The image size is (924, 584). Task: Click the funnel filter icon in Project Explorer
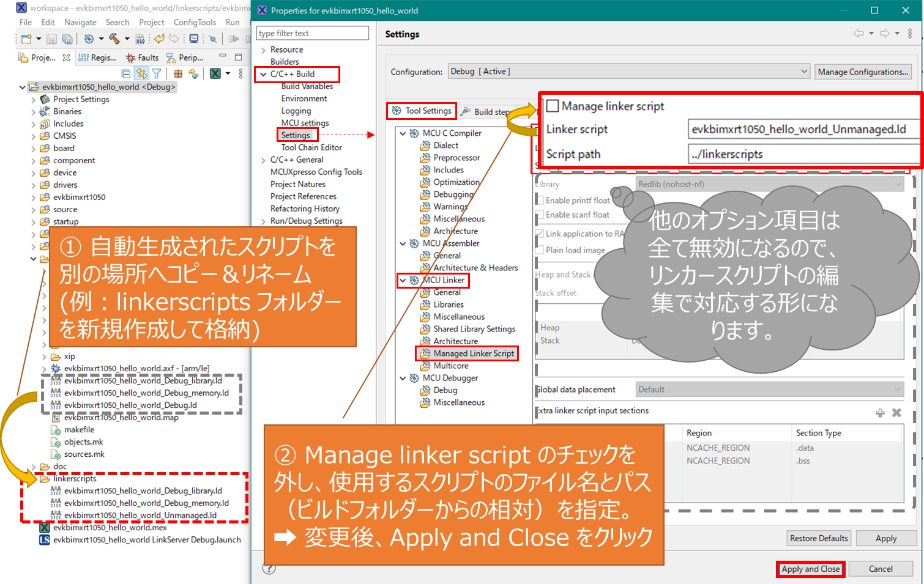click(157, 73)
